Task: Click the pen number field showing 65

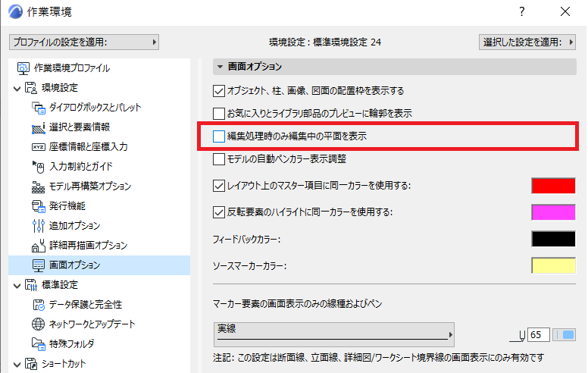Action: click(x=539, y=335)
